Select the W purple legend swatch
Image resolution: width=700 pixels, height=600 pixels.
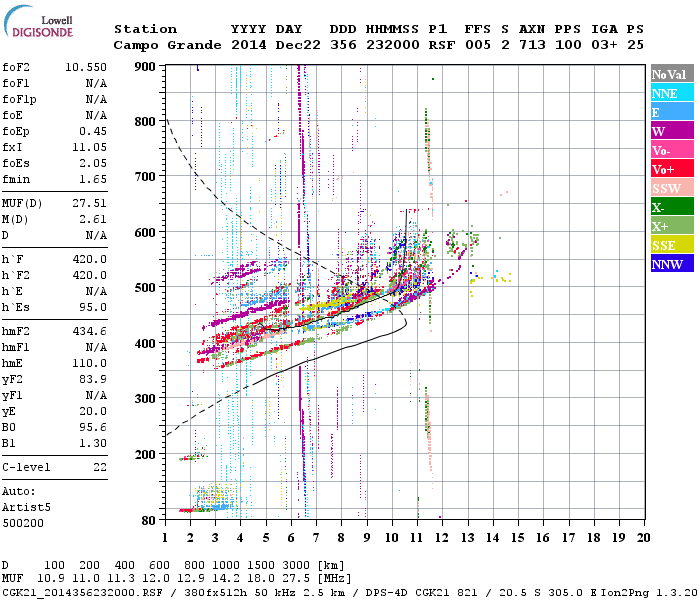(x=672, y=131)
